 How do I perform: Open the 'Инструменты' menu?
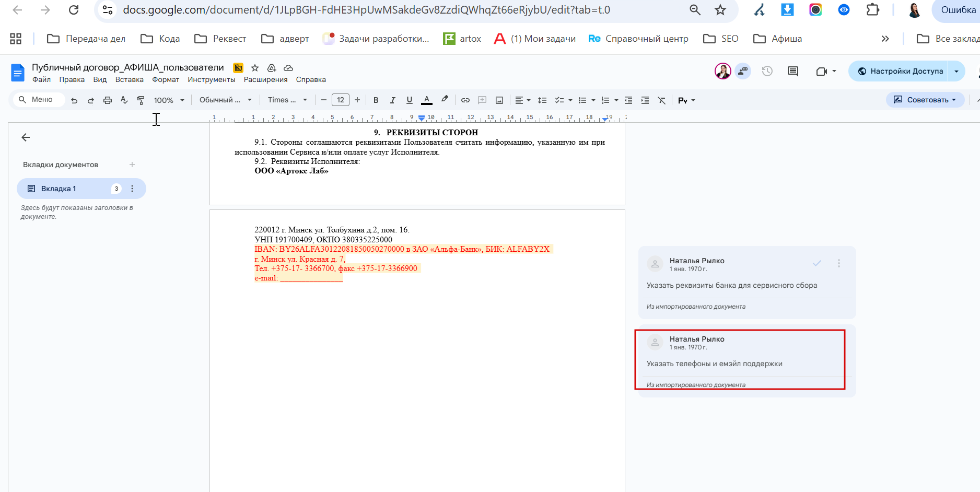[212, 79]
